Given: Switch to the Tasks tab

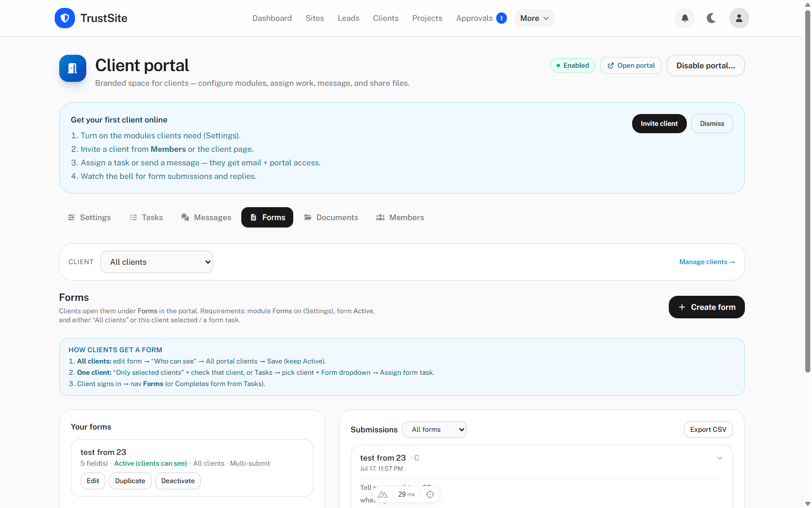Looking at the screenshot, I should point(146,217).
